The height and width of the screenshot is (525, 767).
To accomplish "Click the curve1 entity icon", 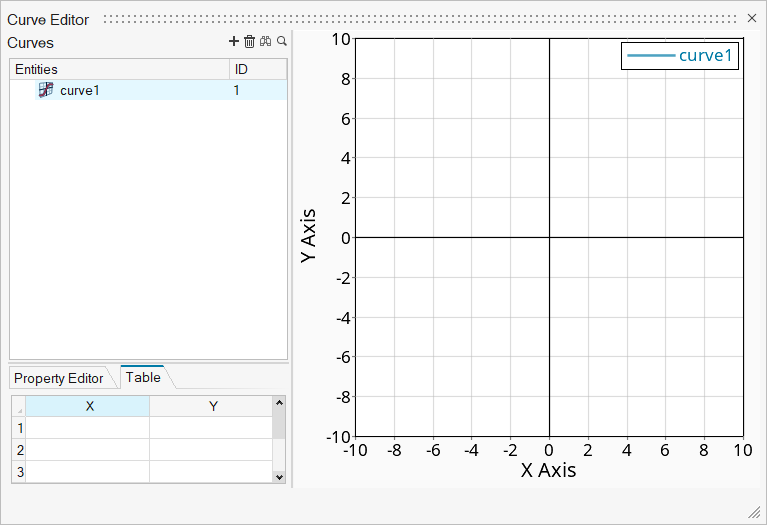I will click(x=46, y=90).
